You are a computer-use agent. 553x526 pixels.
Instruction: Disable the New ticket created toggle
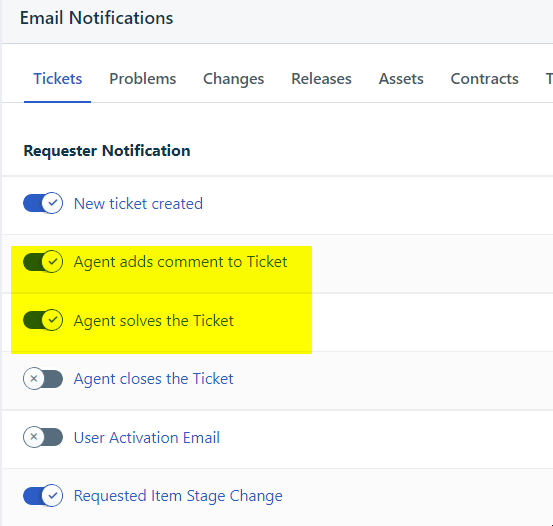43,203
